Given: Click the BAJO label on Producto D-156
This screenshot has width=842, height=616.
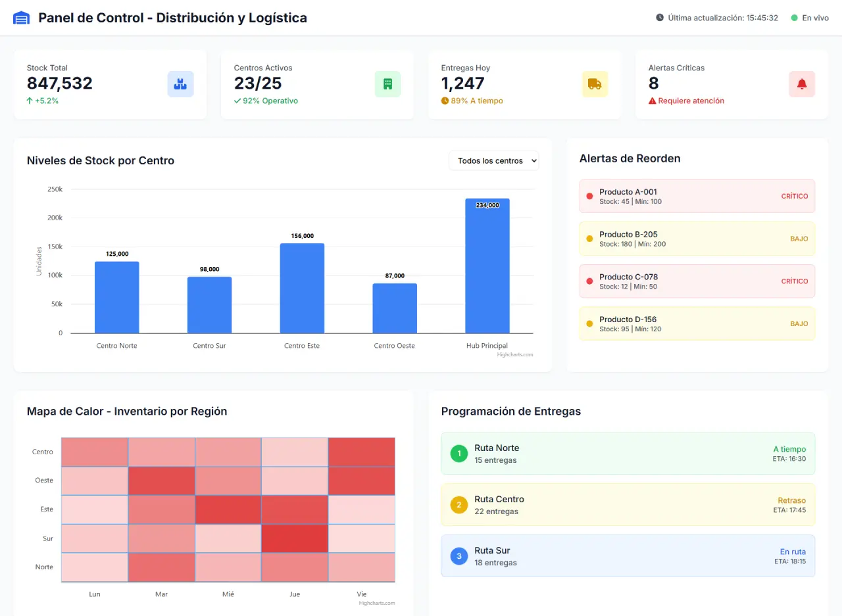Looking at the screenshot, I should (x=799, y=323).
